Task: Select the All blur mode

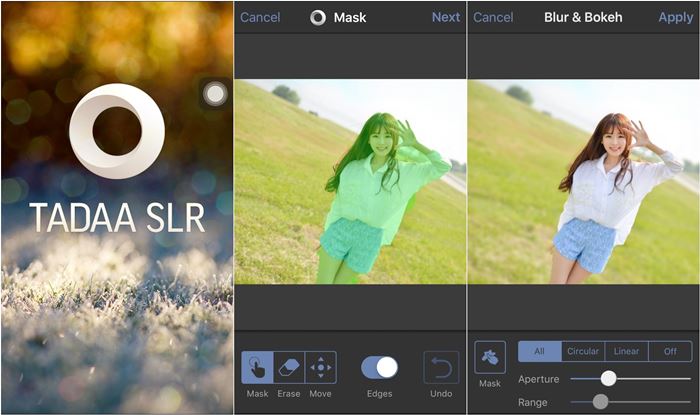Action: (540, 351)
